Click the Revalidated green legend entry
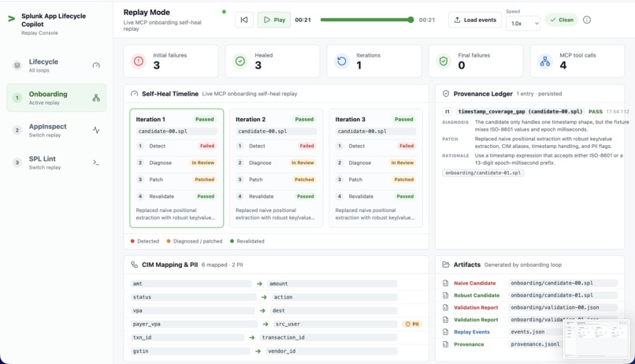 pyautogui.click(x=247, y=241)
